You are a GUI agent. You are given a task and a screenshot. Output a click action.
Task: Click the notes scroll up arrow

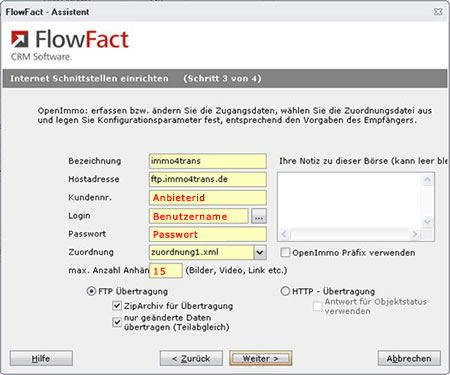click(428, 180)
